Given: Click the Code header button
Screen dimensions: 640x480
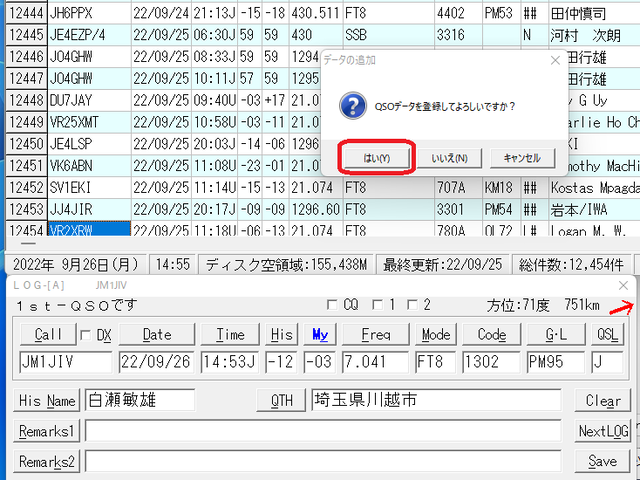Looking at the screenshot, I should pos(491,335).
